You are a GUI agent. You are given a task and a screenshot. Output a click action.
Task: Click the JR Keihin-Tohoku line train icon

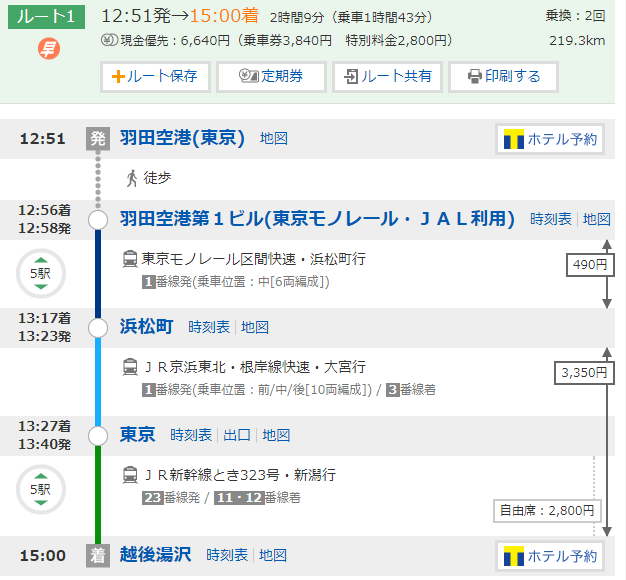point(130,367)
